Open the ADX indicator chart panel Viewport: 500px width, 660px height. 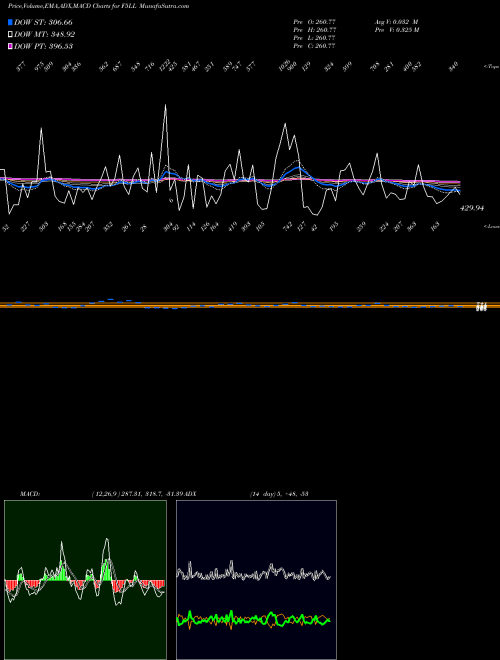[x=256, y=580]
